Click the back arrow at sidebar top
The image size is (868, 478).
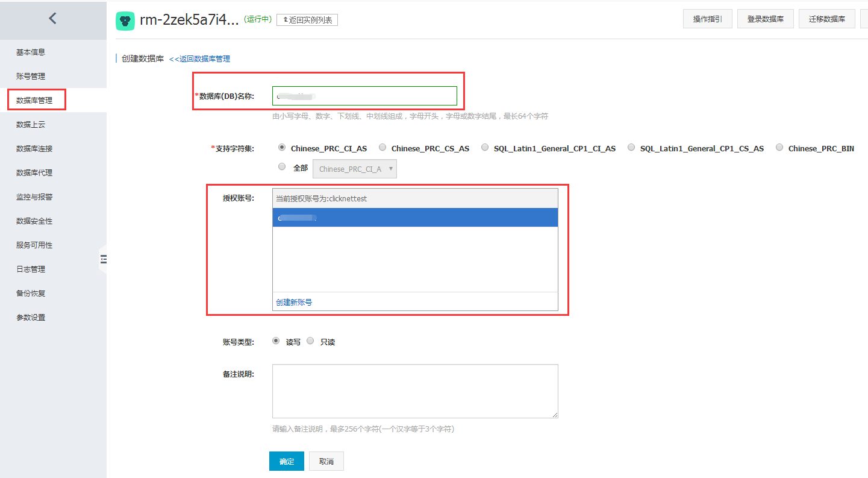(52, 19)
